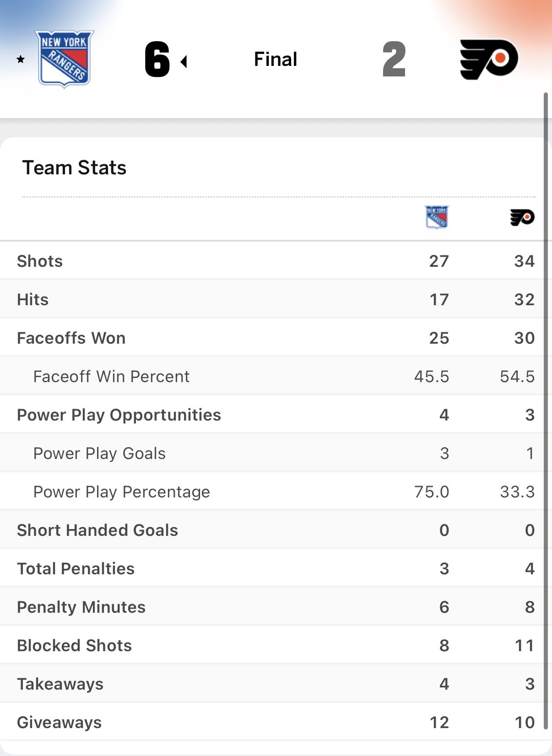Tap the large Philadelphia Flyers logo
This screenshot has width=552, height=756.
click(x=488, y=59)
